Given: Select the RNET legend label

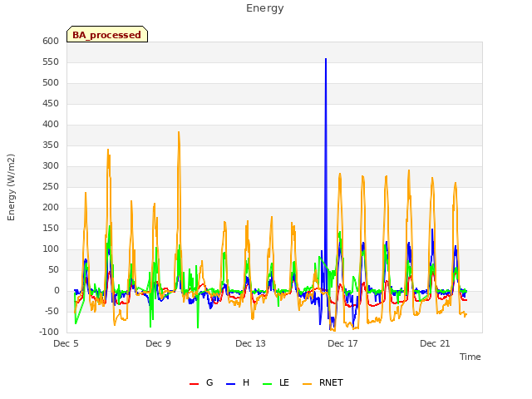Looking at the screenshot, I should pyautogui.click(x=331, y=382).
